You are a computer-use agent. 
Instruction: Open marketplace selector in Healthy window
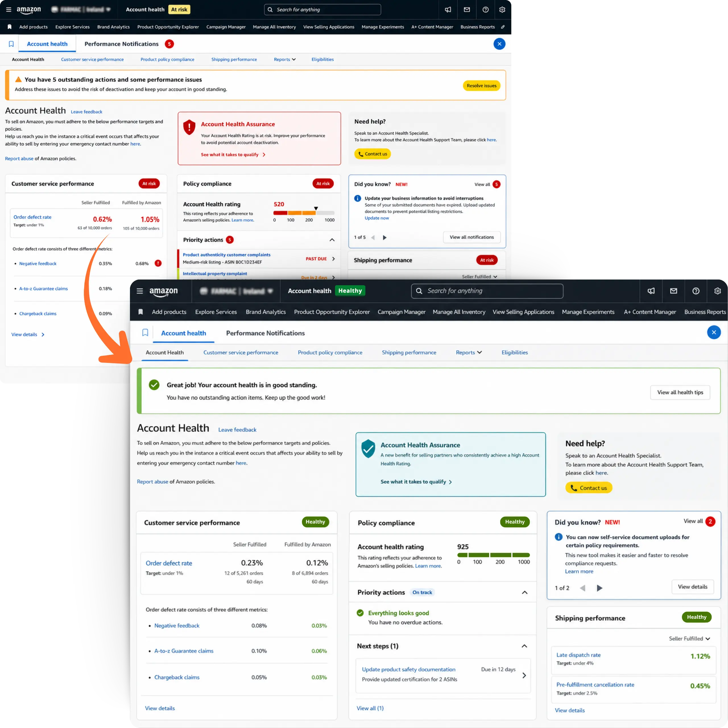(236, 291)
